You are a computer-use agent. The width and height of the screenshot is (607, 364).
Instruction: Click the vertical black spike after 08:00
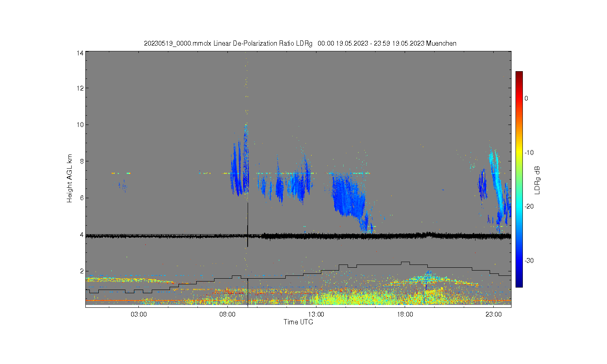(248, 225)
